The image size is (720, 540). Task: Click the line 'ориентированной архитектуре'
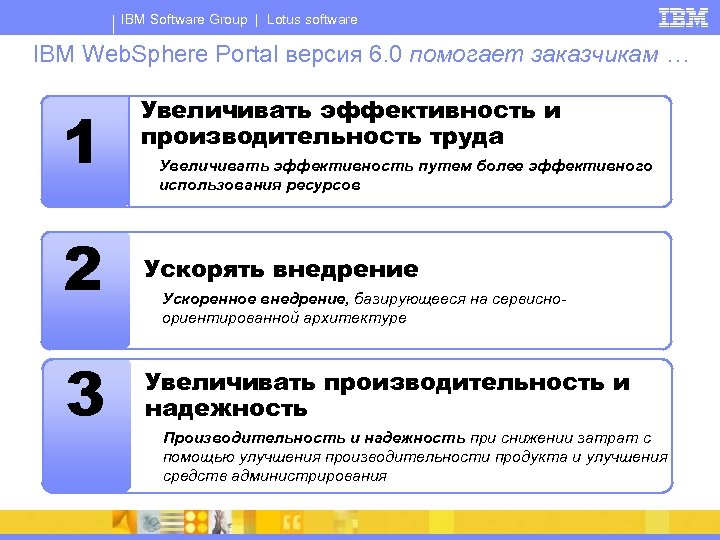pyautogui.click(x=285, y=318)
